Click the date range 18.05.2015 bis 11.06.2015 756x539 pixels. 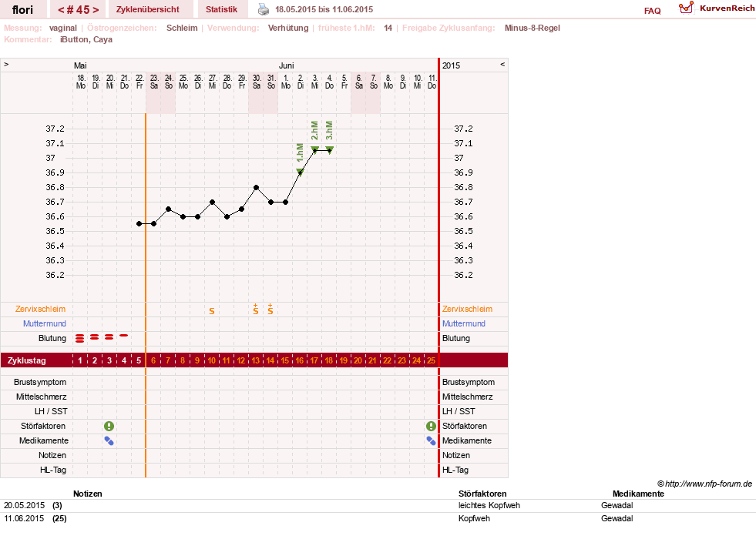[x=324, y=9]
